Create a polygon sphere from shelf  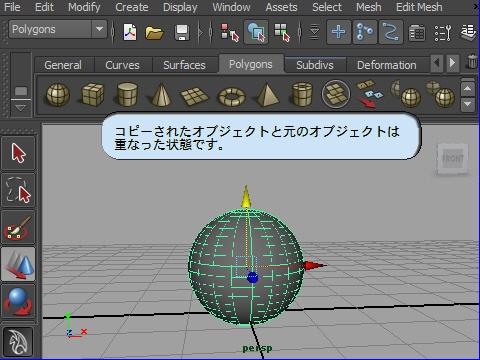coord(58,95)
